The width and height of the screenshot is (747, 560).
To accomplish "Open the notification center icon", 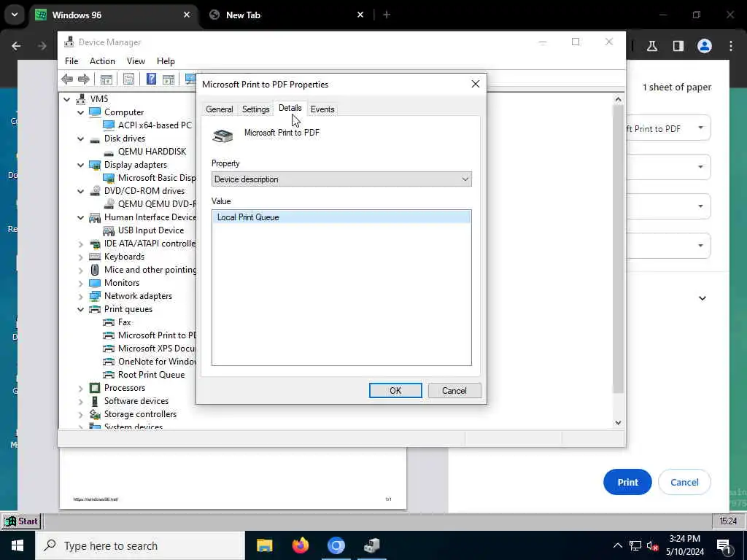I will pyautogui.click(x=724, y=545).
